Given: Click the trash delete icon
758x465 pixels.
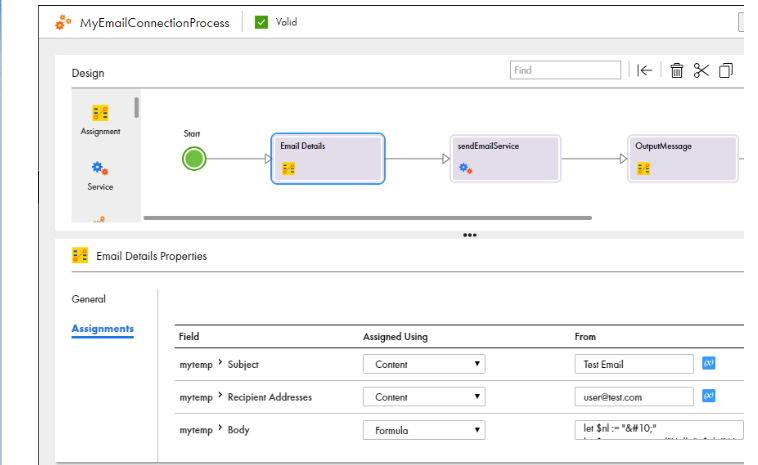Looking at the screenshot, I should coord(676,71).
